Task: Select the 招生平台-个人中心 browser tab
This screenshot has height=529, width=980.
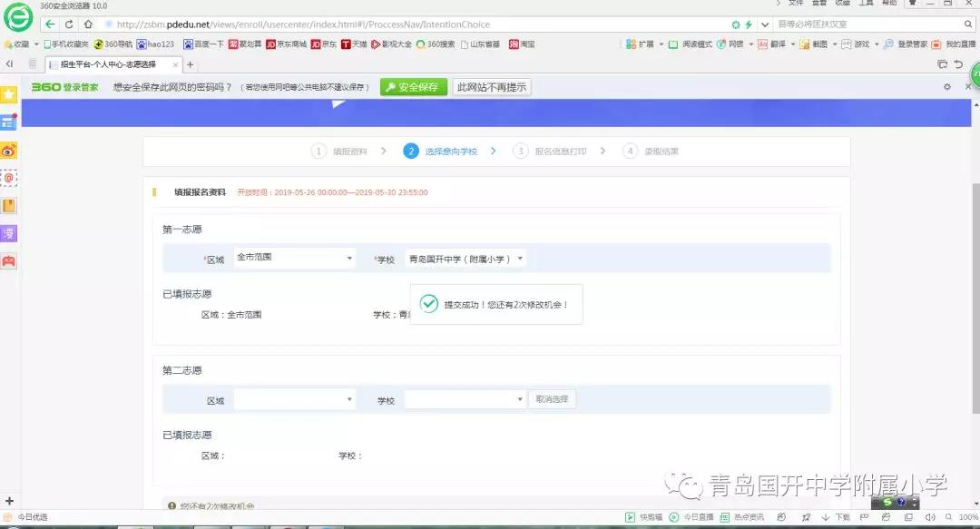Action: [x=107, y=64]
